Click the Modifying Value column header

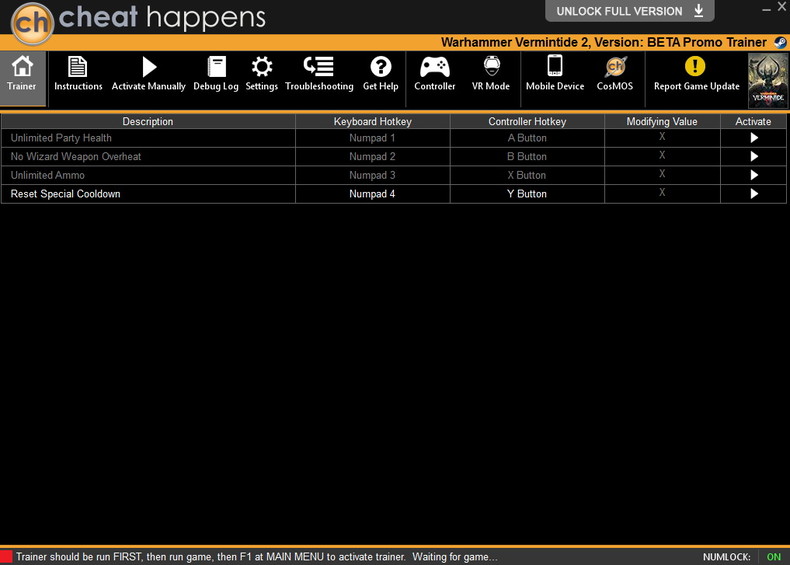[662, 121]
